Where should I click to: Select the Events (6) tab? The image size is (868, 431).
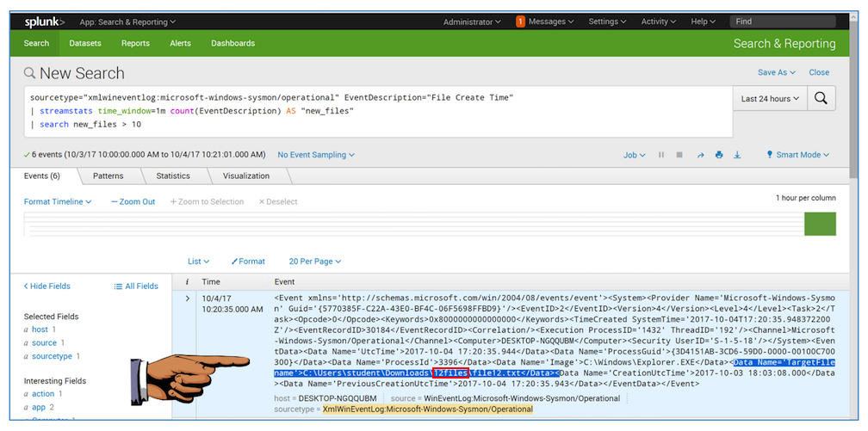(x=42, y=176)
